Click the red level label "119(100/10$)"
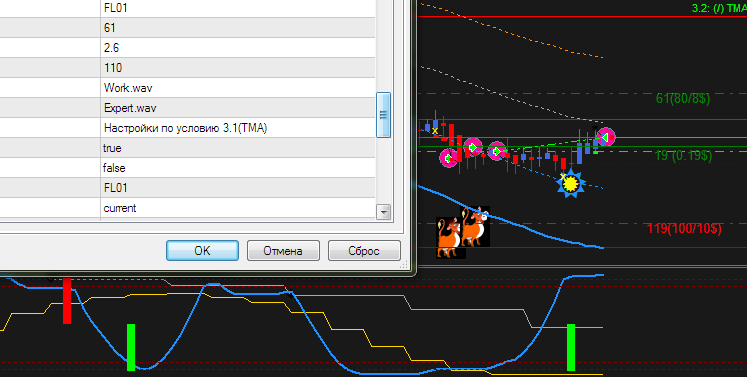 click(x=685, y=229)
